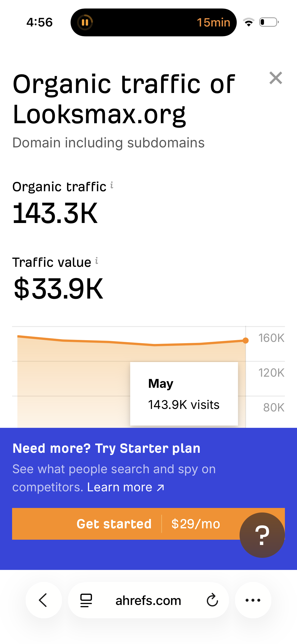Open the page reader menu icon

(86, 600)
